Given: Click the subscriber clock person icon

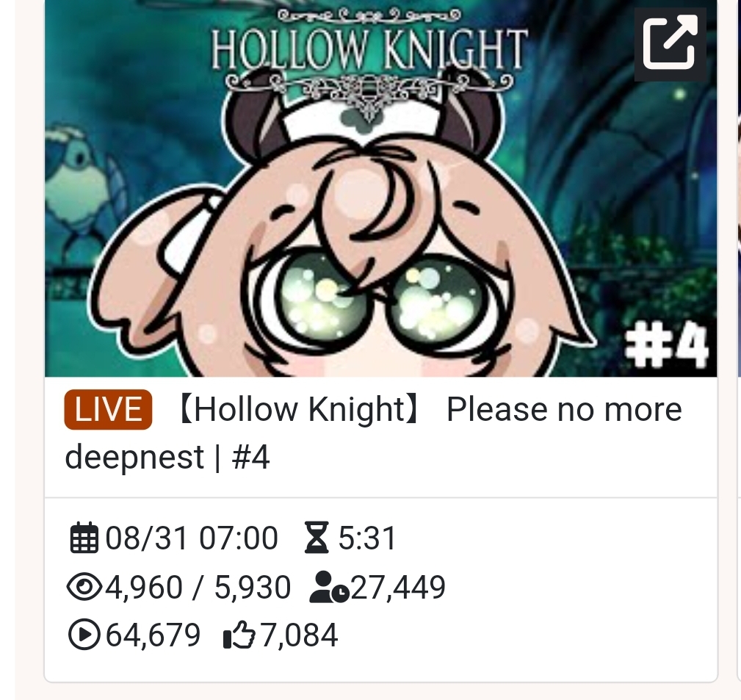Looking at the screenshot, I should pyautogui.click(x=329, y=587).
